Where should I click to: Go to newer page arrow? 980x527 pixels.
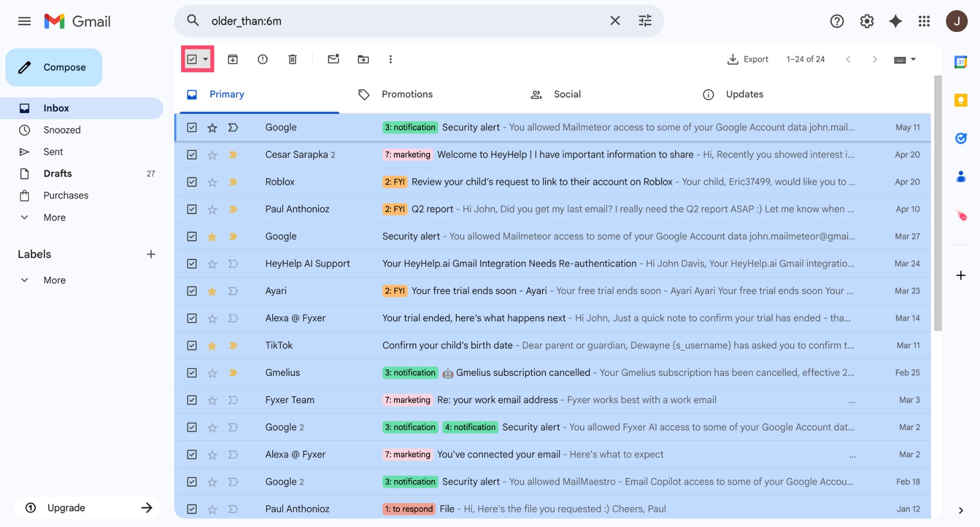click(848, 59)
